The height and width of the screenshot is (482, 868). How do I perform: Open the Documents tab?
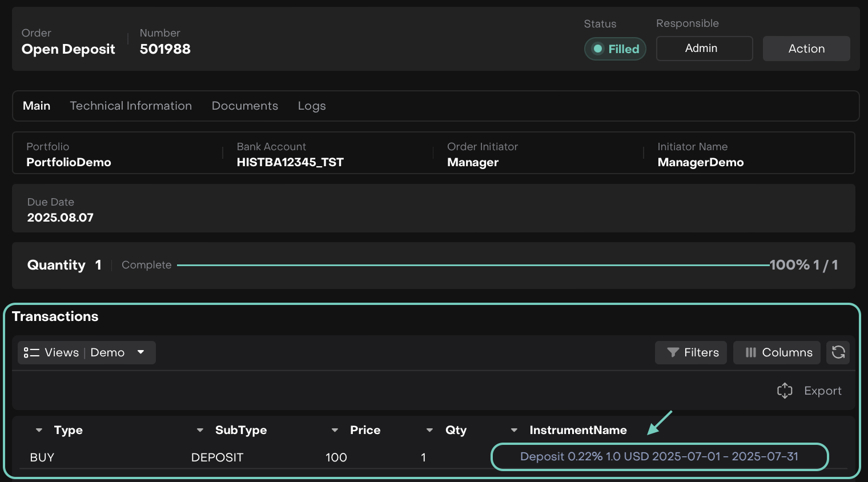point(244,106)
